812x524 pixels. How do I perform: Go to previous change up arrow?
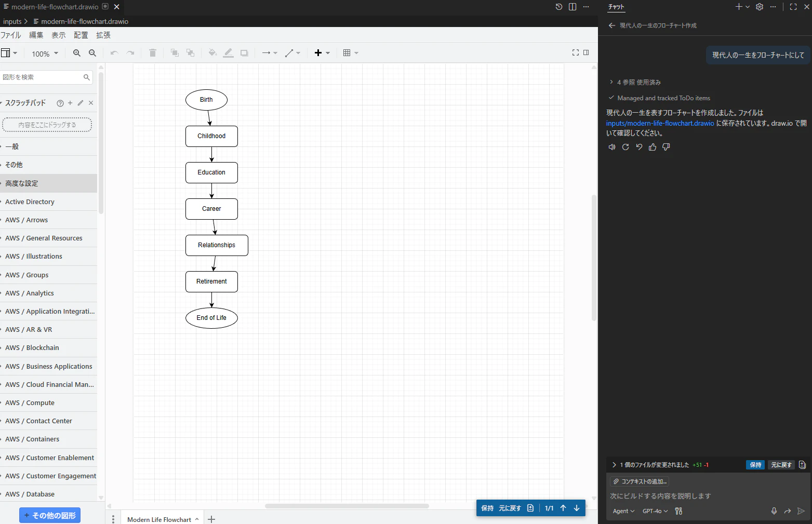pyautogui.click(x=563, y=508)
